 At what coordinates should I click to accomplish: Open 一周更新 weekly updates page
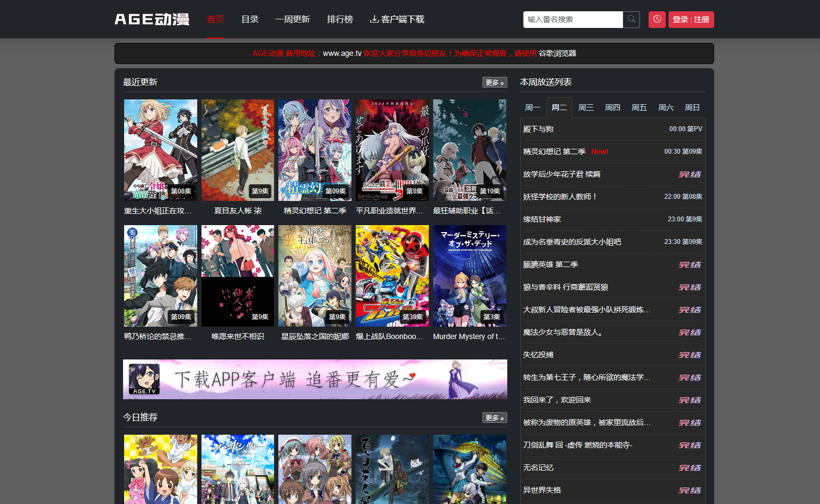(293, 19)
